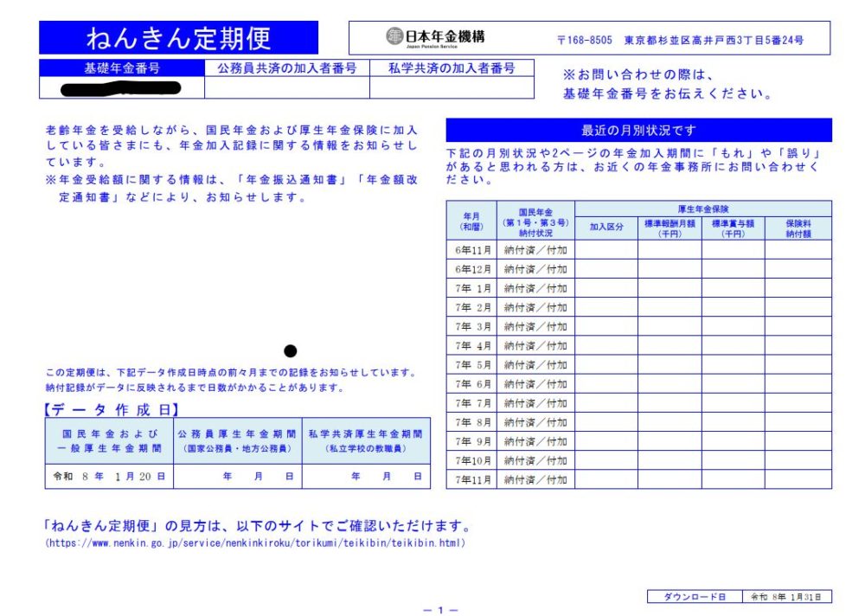Click the 私学共済厚生年金期間 column header
This screenshot has width=865, height=616.
[x=366, y=440]
